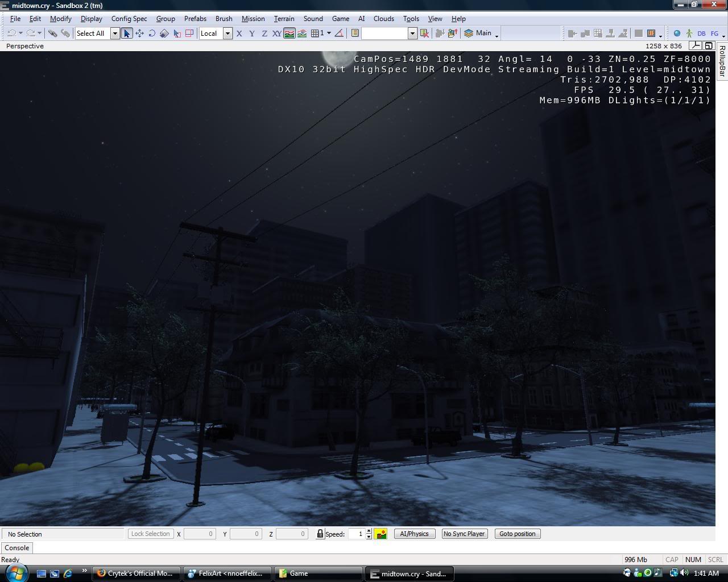Image resolution: width=728 pixels, height=582 pixels.
Task: Toggle the X axis constraint
Action: click(x=239, y=33)
